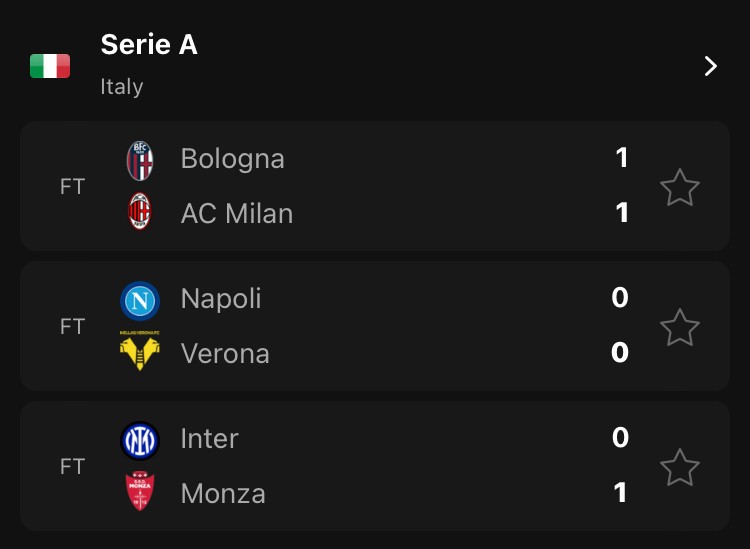
Task: Expand Serie A league with chevron arrow
Action: [711, 66]
